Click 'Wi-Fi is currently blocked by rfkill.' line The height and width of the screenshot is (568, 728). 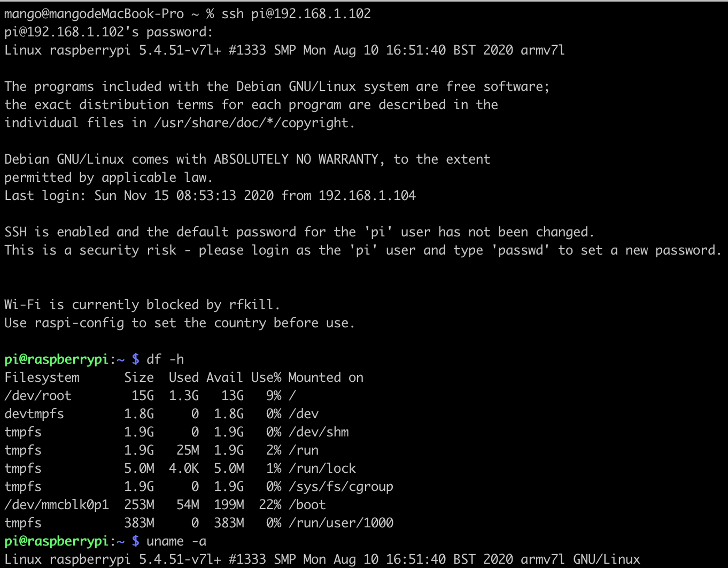coord(142,305)
